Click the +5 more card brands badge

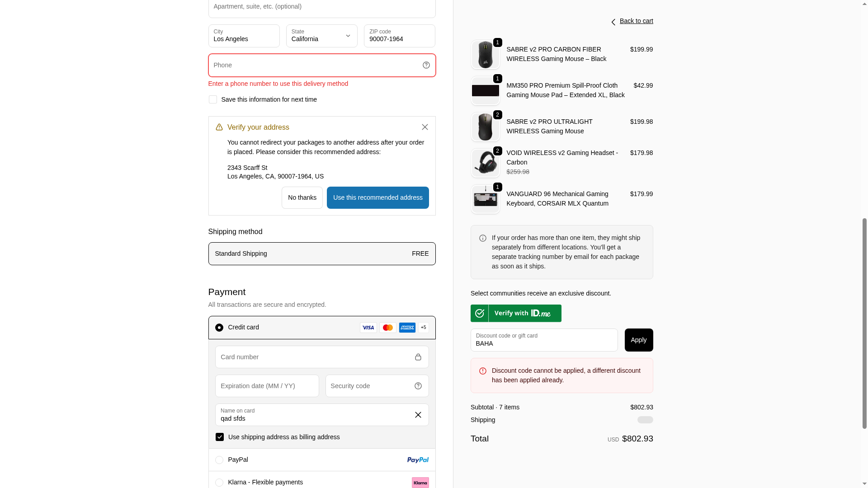[423, 328]
